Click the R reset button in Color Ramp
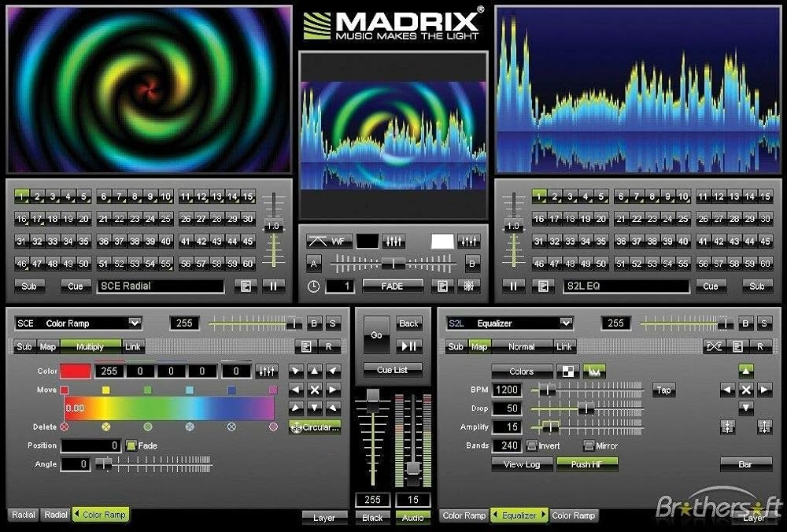 pos(329,346)
